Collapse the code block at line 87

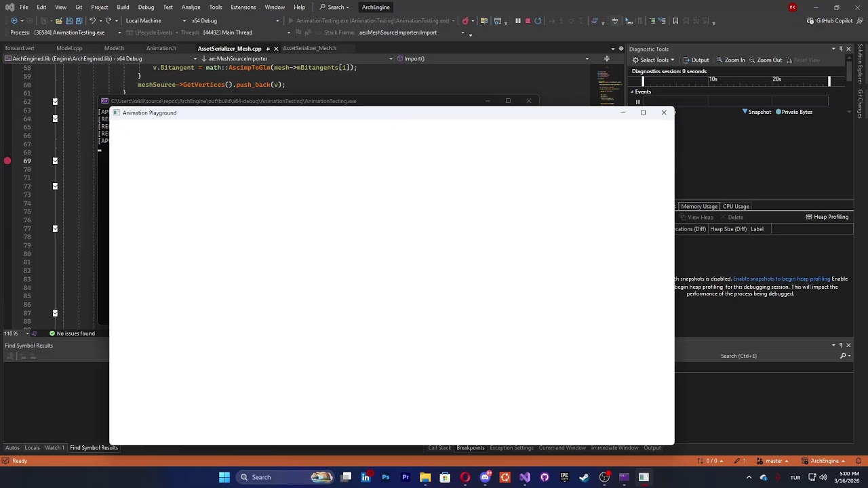click(x=55, y=313)
